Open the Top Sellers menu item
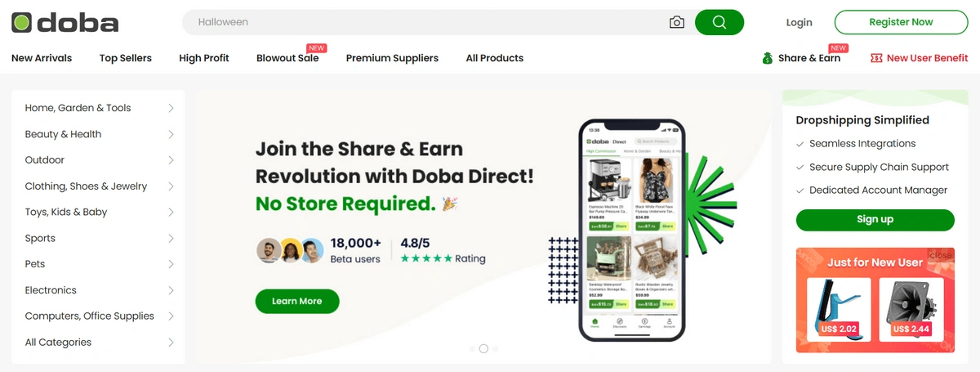Screen dimensions: 980x372 pyautogui.click(x=126, y=58)
